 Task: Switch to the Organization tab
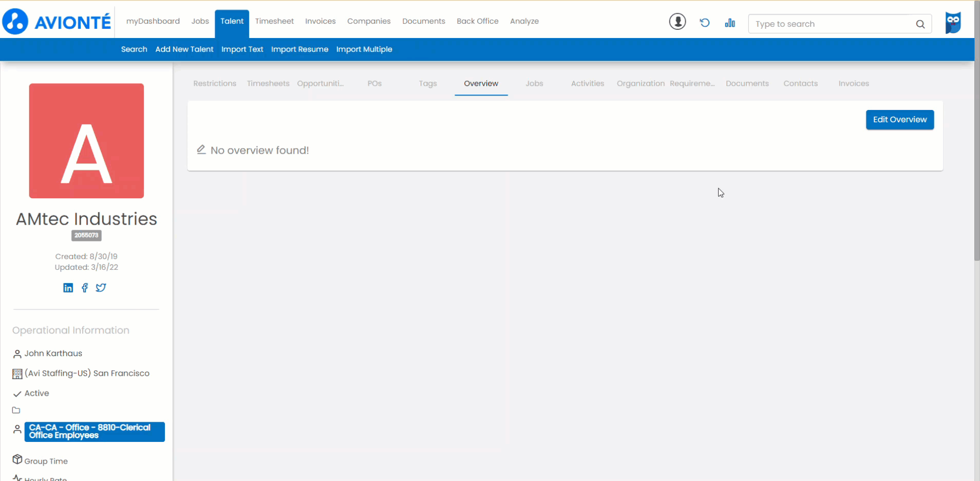pos(640,83)
